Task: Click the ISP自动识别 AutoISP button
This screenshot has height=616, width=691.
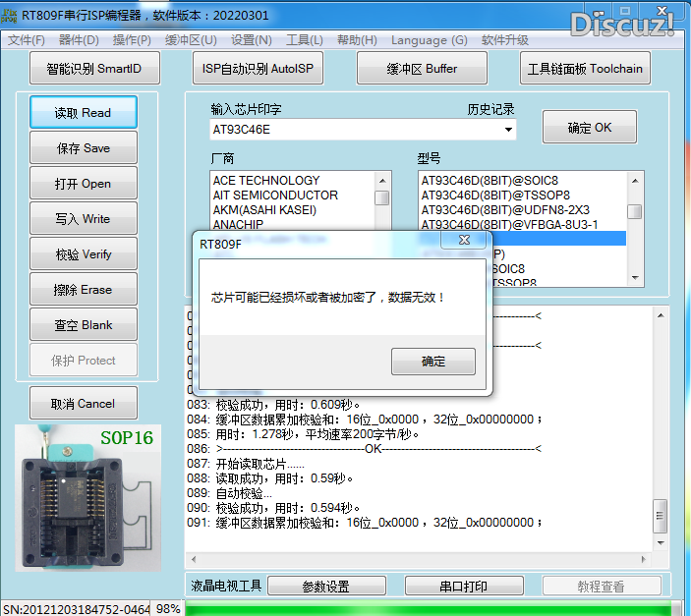Action: pyautogui.click(x=258, y=68)
